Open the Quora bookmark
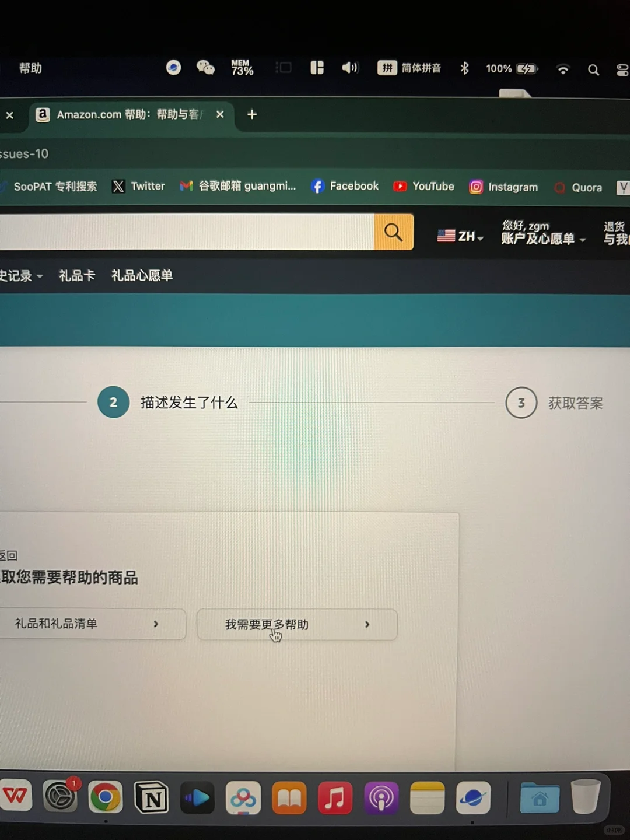Screen dimensions: 630x840 click(578, 188)
